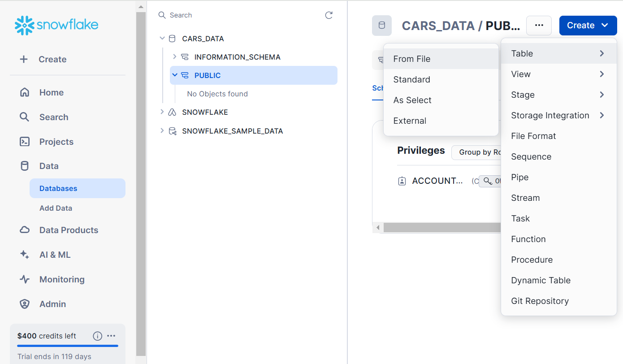Screen dimensions: 623x364
Task: Click the privileges horizontal scrollbar left arrow
Action: (378, 228)
